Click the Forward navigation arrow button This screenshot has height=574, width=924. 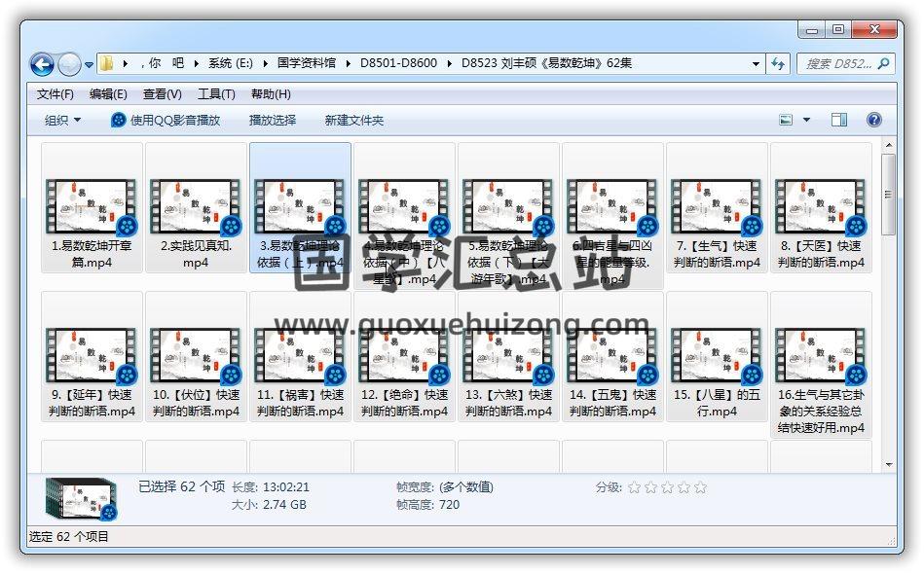click(69, 64)
